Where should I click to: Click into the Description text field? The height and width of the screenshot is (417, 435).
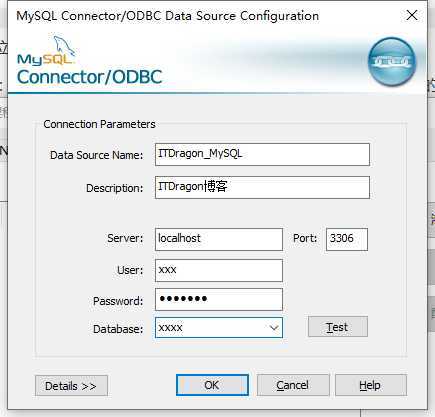click(262, 187)
